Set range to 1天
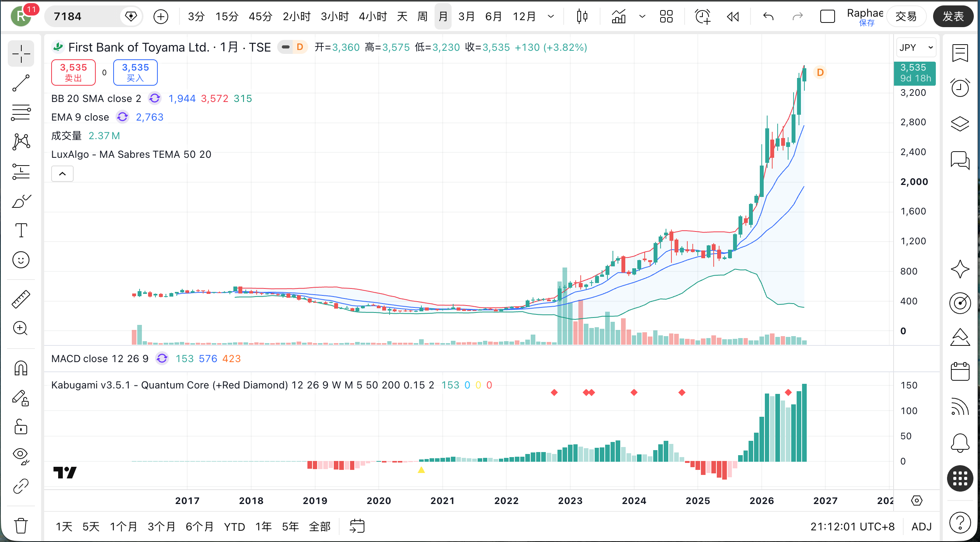This screenshot has height=542, width=980. coord(64,526)
